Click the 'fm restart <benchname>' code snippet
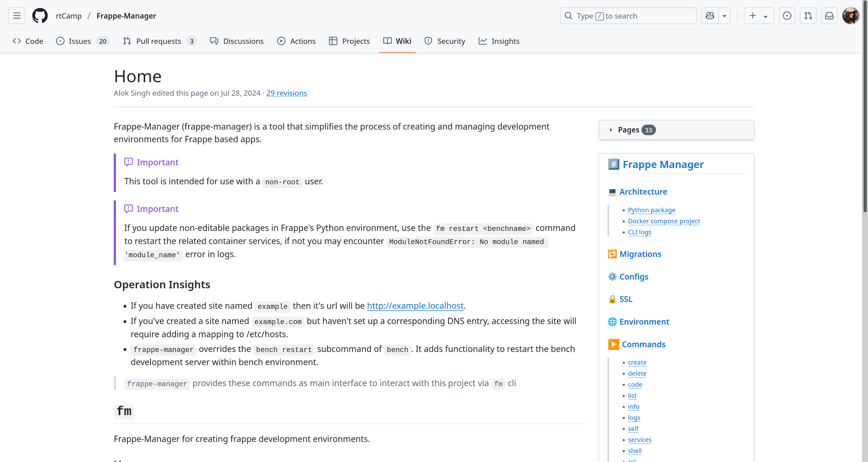 (x=483, y=229)
